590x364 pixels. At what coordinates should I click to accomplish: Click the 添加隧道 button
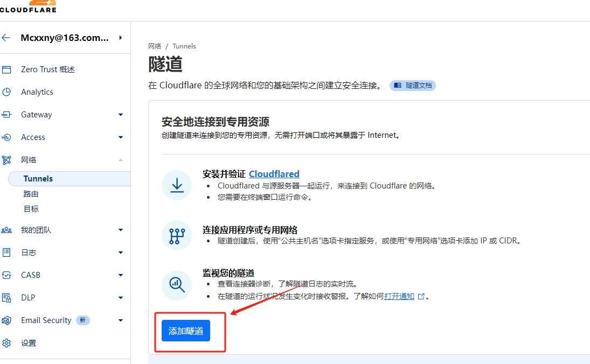click(186, 331)
